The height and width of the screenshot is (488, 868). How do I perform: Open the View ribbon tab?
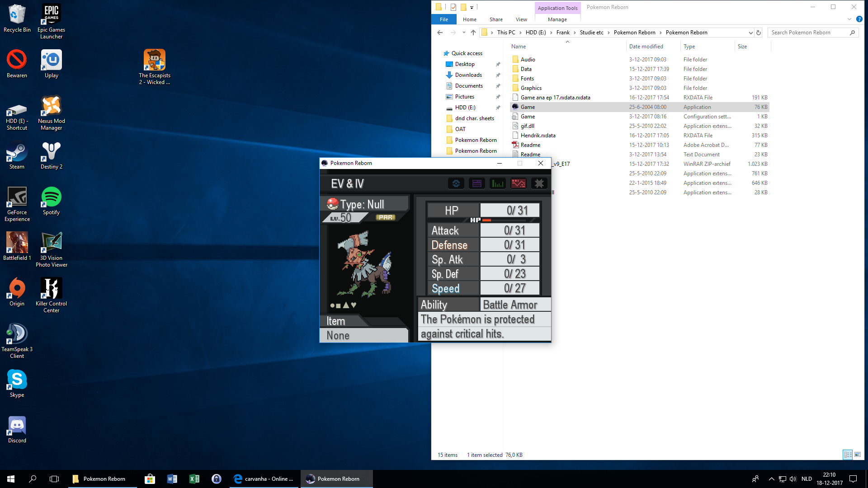[x=521, y=19]
